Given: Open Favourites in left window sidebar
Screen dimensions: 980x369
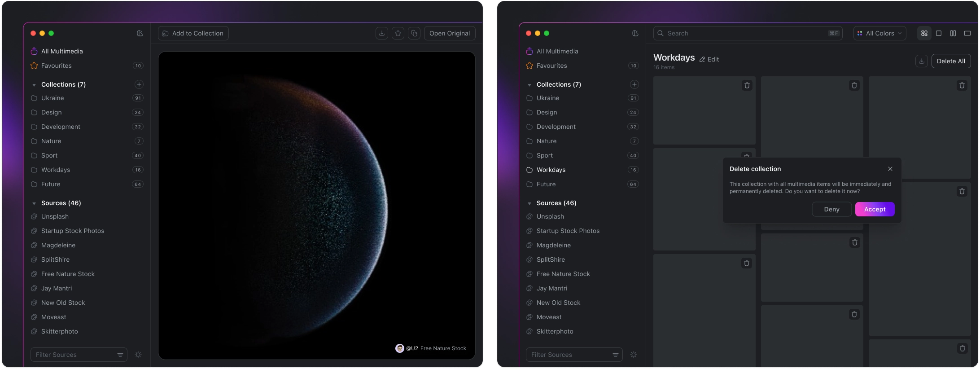Looking at the screenshot, I should (87, 66).
